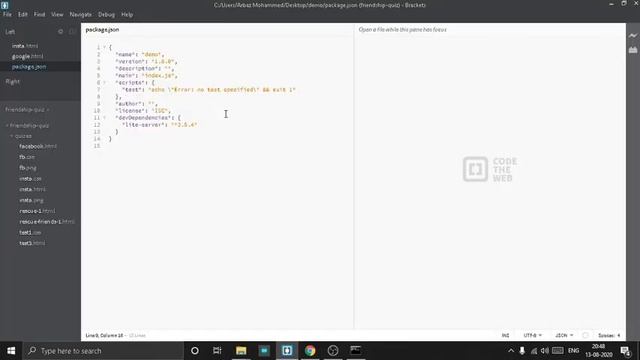
Task: Click the ENG language indicator
Action: 573,351
